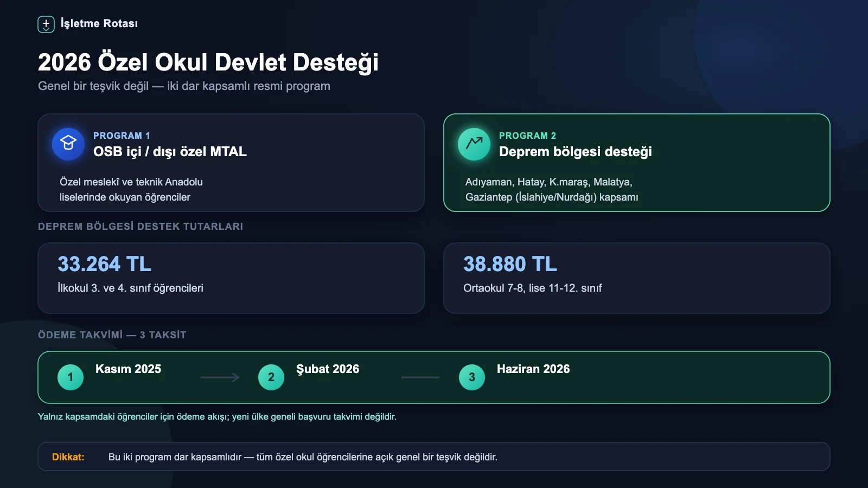Click text Özel meslekî ve teknik Anadolu
868x488 pixels.
point(131,182)
